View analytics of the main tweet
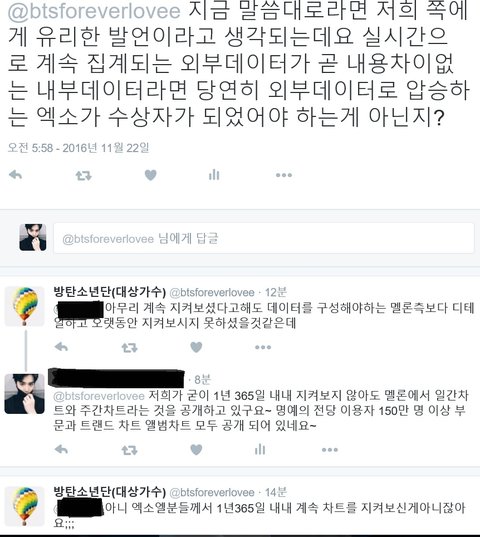 (x=214, y=175)
